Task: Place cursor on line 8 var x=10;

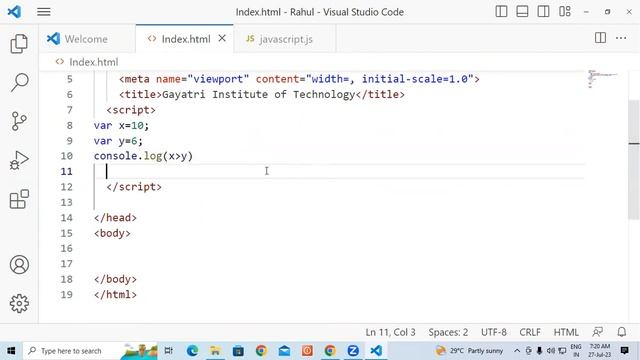Action: click(121, 125)
